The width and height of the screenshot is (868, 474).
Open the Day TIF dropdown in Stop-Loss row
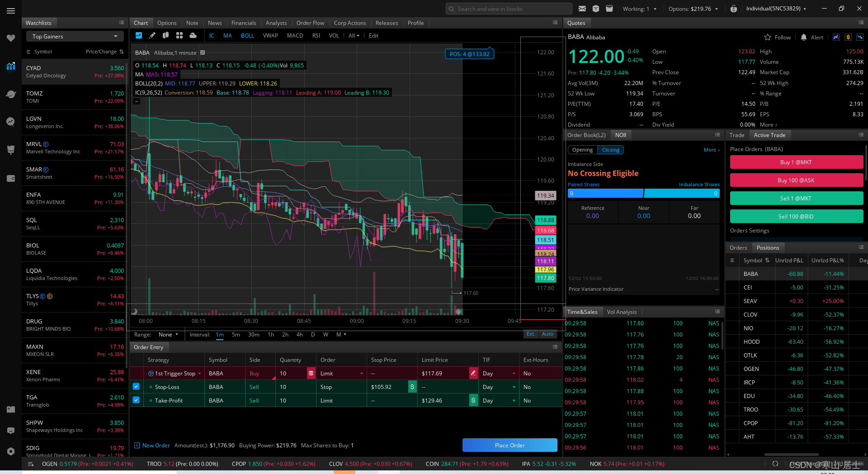tap(499, 387)
